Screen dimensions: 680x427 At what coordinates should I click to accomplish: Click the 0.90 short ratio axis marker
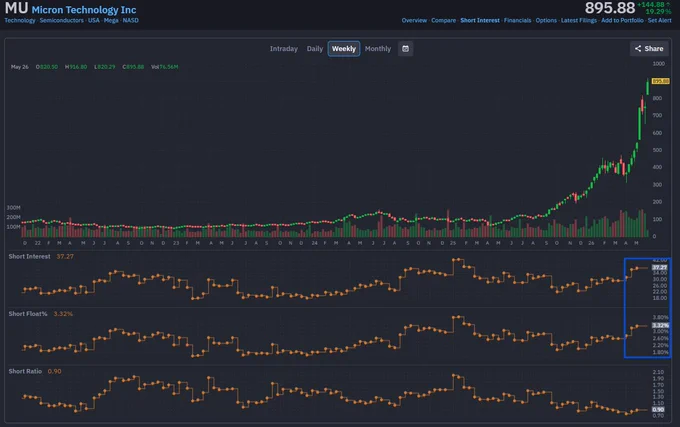[658, 409]
